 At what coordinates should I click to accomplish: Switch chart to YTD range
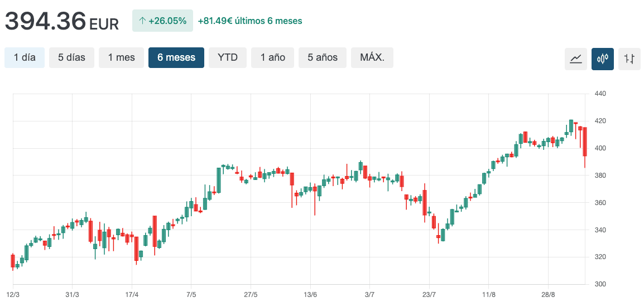[228, 57]
